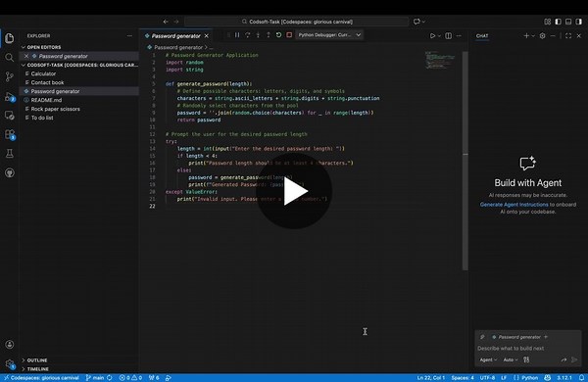Image resolution: width=588 pixels, height=382 pixels.
Task: Open Explorer Views and More Actions ellipsis
Action: [129, 35]
